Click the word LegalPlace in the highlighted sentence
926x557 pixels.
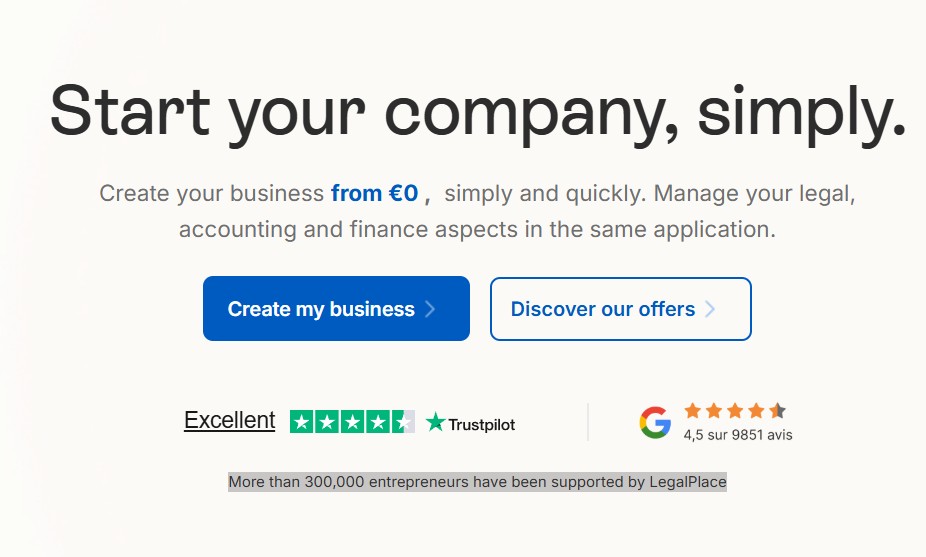click(x=688, y=482)
